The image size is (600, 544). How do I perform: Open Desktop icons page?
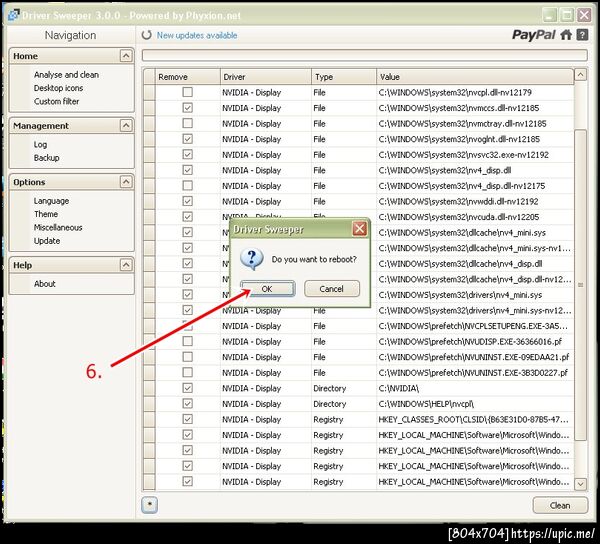(58, 88)
